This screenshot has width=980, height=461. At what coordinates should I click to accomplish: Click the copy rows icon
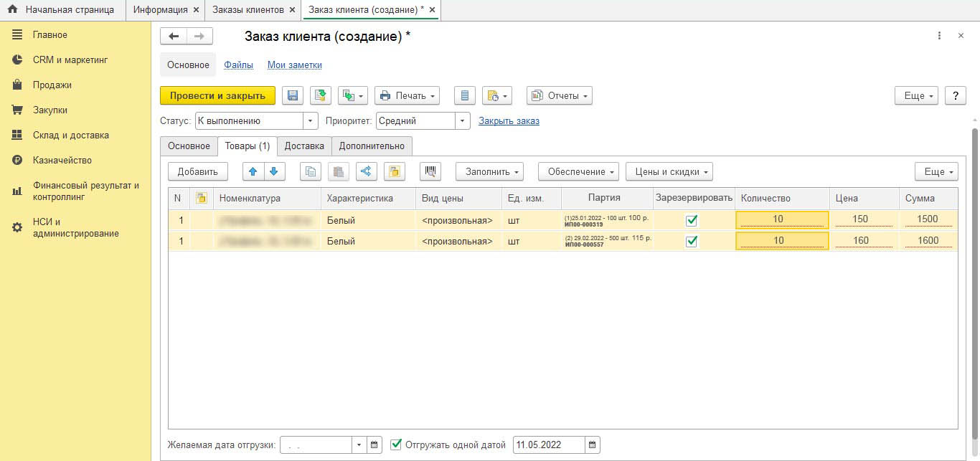tap(310, 171)
